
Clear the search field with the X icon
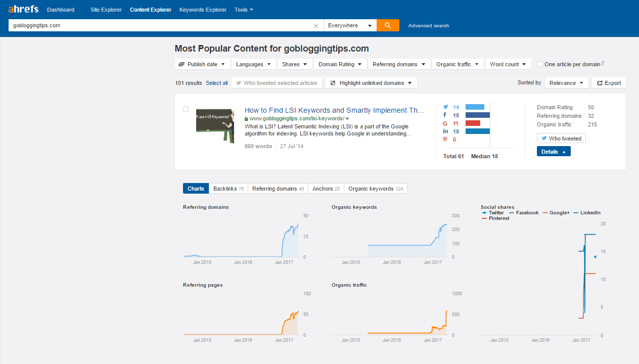click(316, 25)
